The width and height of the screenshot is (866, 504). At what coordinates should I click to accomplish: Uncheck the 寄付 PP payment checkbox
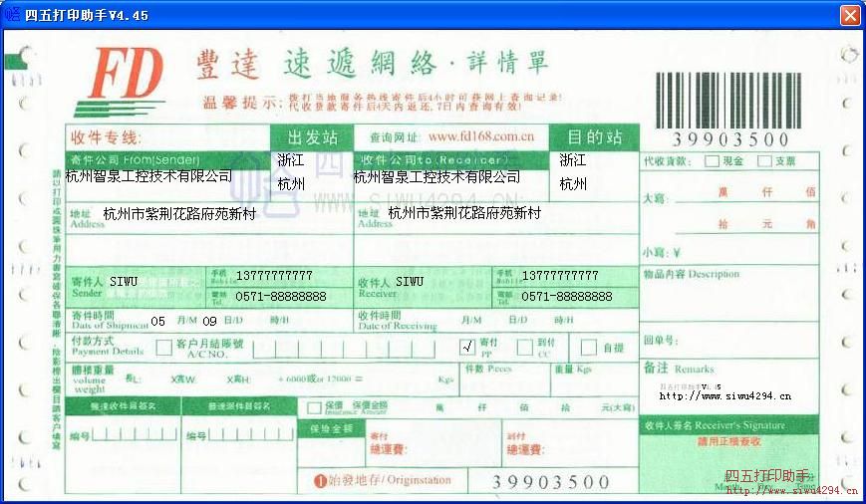(467, 347)
